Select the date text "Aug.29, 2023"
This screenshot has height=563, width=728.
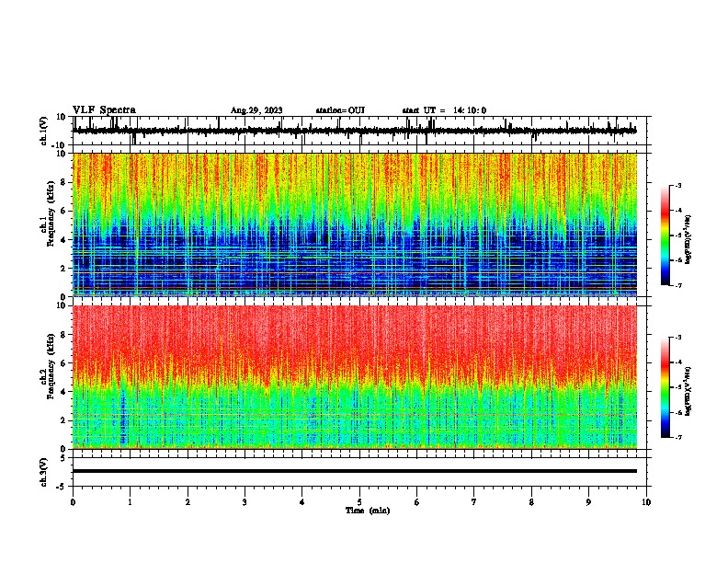pyautogui.click(x=256, y=110)
